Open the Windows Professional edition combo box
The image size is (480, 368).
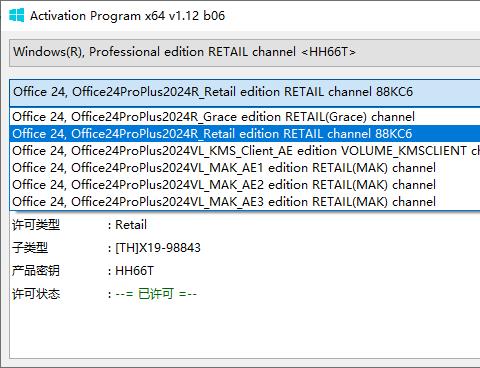245,52
